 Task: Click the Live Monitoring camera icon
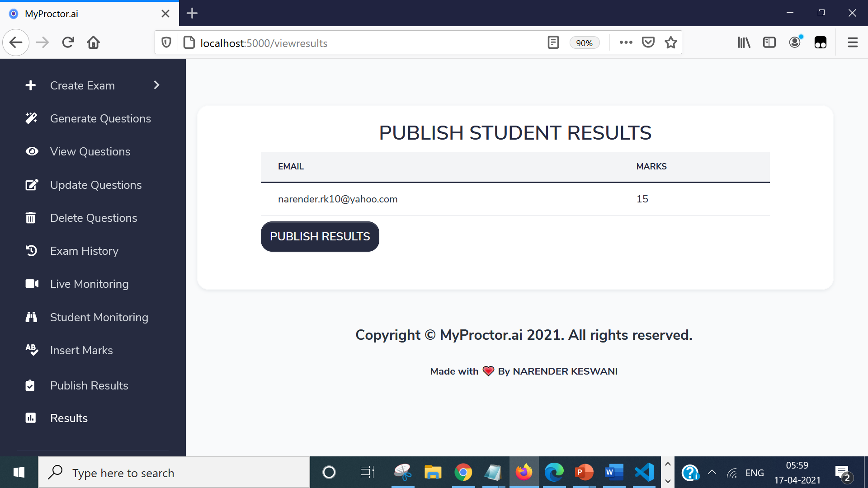click(x=32, y=284)
